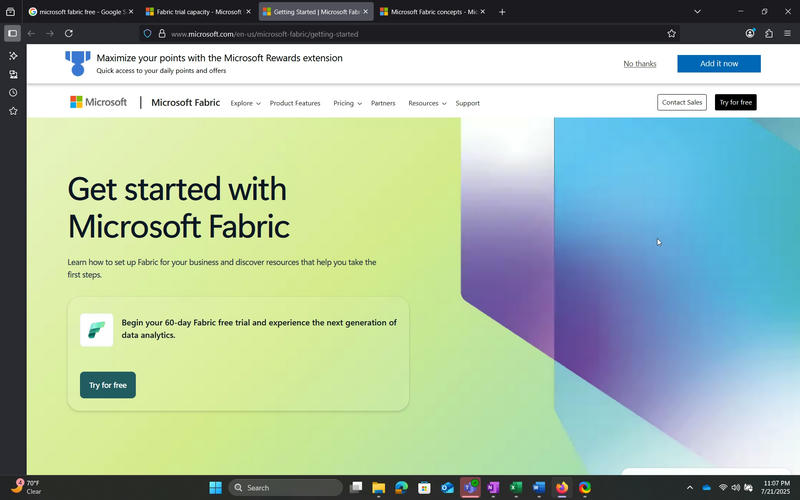Open Partners nav link
This screenshot has width=800, height=500.
pos(383,103)
